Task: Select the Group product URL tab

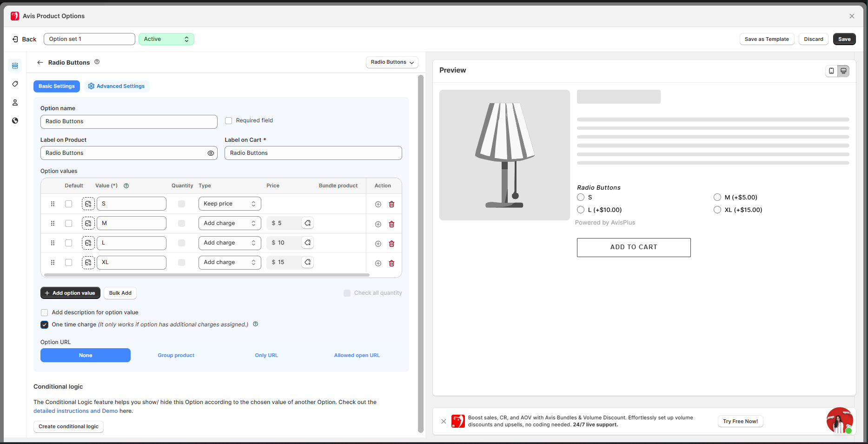Action: (176, 355)
